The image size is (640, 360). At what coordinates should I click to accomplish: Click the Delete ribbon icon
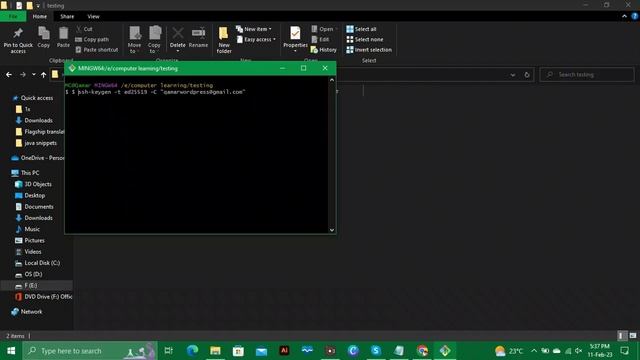point(178,38)
